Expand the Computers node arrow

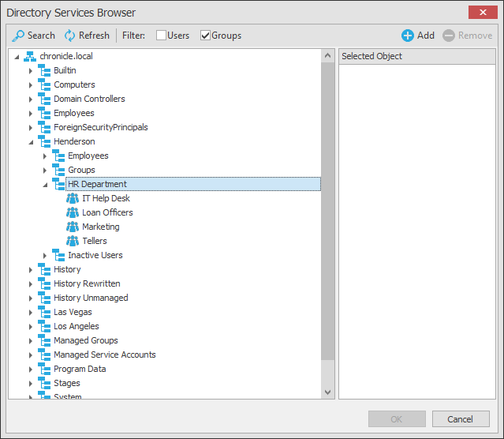point(31,85)
